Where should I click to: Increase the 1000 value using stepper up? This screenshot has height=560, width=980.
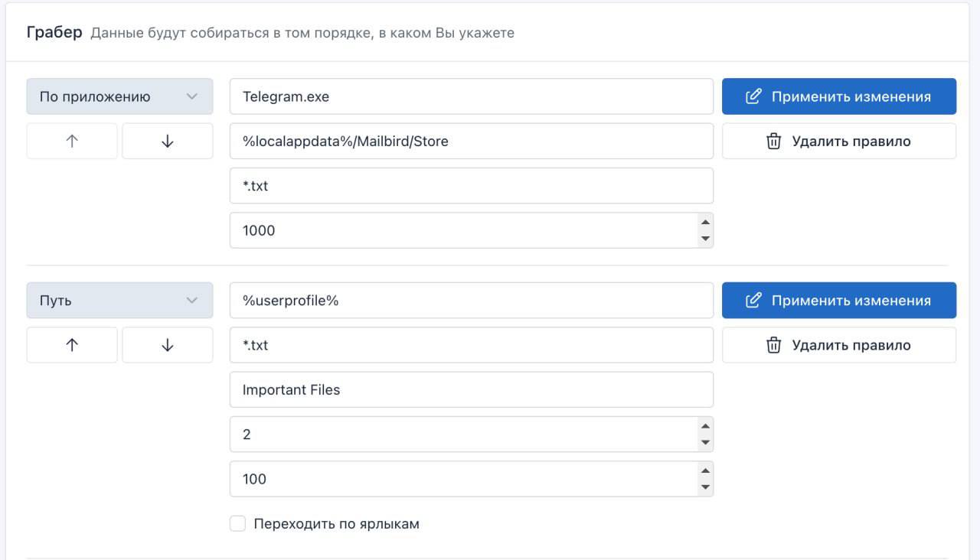[x=705, y=223]
